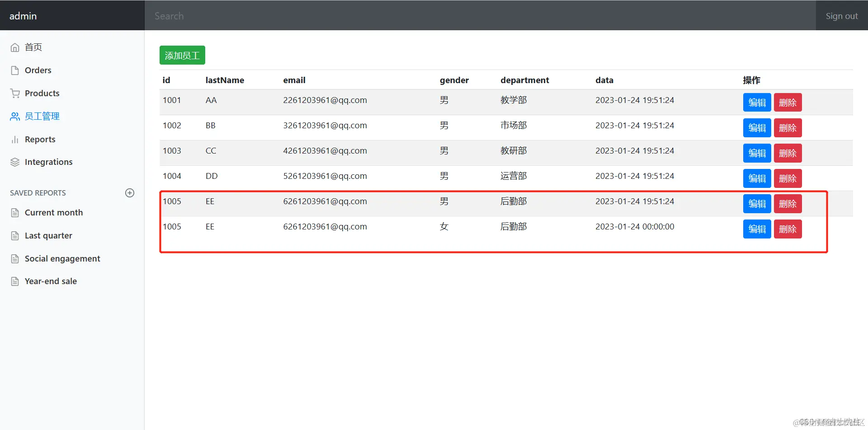Click the document icon beside Current month
The image size is (868, 430).
pos(15,213)
